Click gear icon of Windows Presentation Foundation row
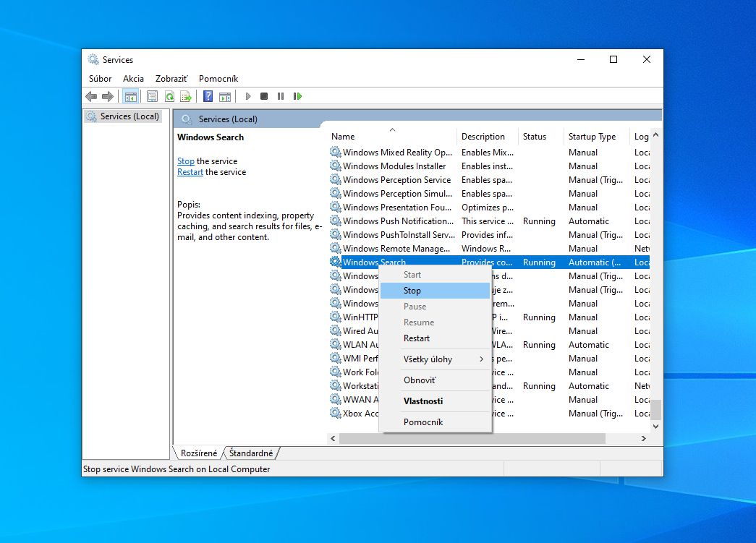This screenshot has height=543, width=756. (336, 208)
